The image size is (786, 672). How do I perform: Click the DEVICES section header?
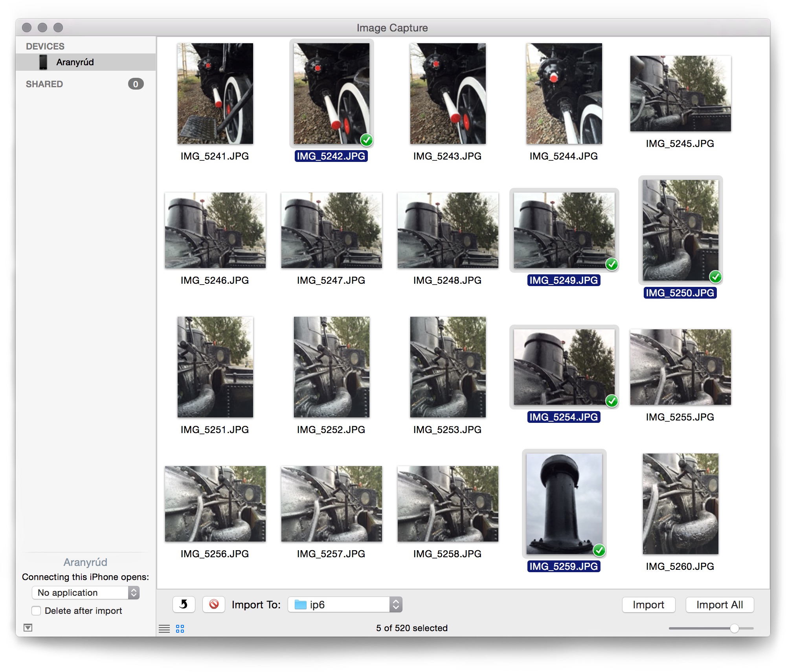click(x=45, y=46)
